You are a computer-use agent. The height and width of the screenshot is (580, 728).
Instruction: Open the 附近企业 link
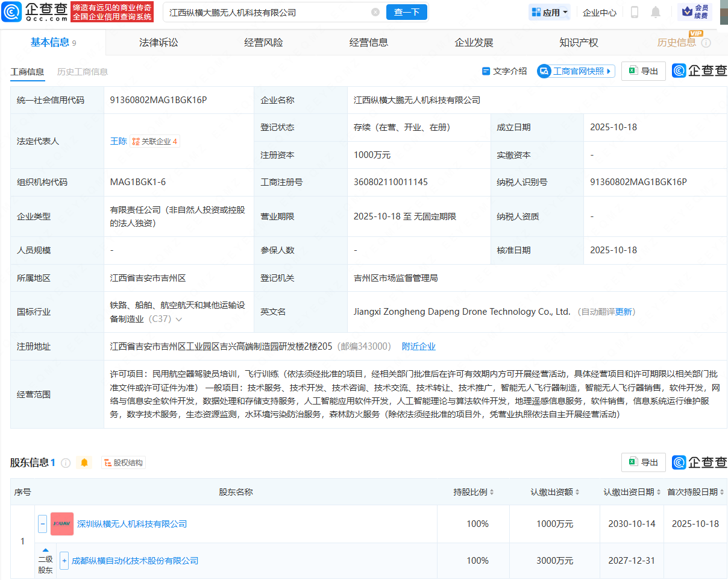tap(418, 347)
